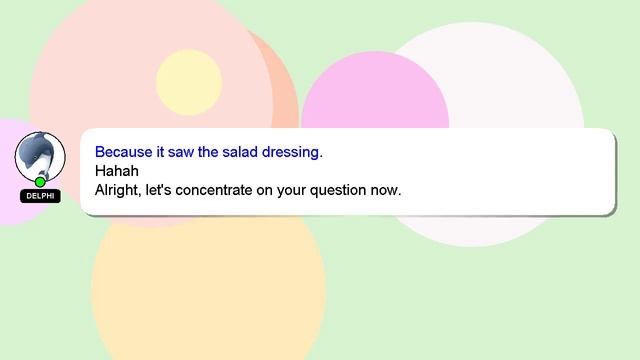Click the white circle portion below the bubble
The width and height of the screenshot is (640, 360).
471,231
